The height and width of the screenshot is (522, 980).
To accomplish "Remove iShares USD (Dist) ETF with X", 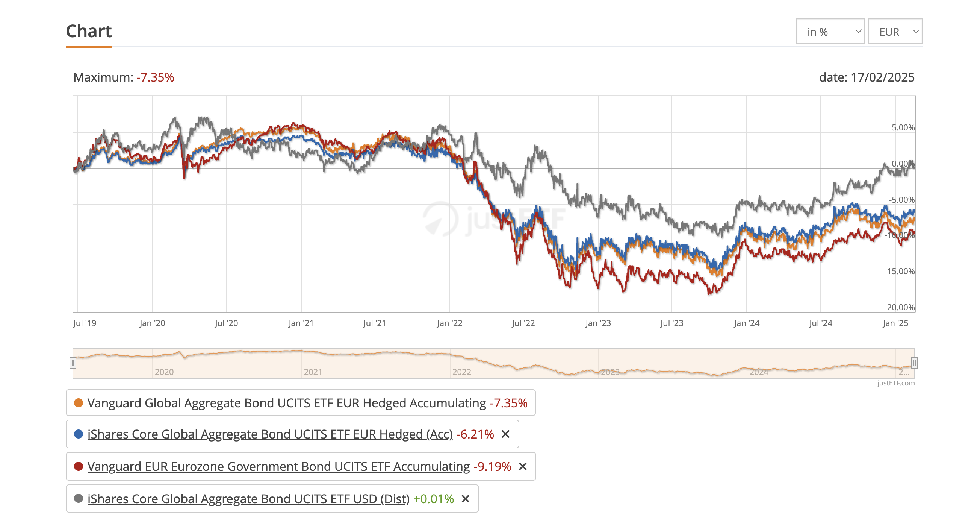I will (465, 499).
